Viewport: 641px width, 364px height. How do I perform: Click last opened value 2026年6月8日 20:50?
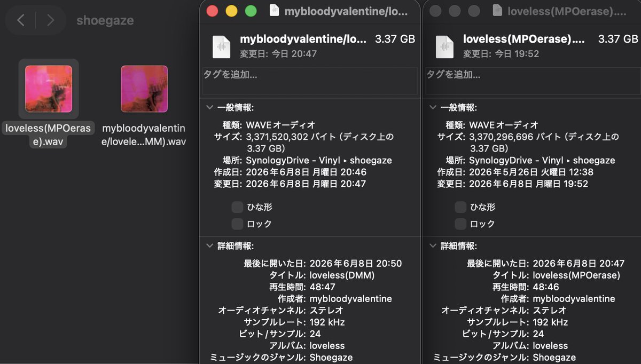click(x=356, y=264)
